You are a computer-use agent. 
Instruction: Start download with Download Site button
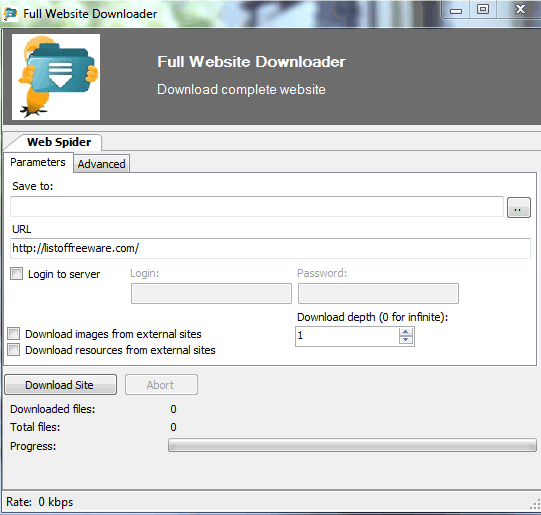tap(60, 385)
